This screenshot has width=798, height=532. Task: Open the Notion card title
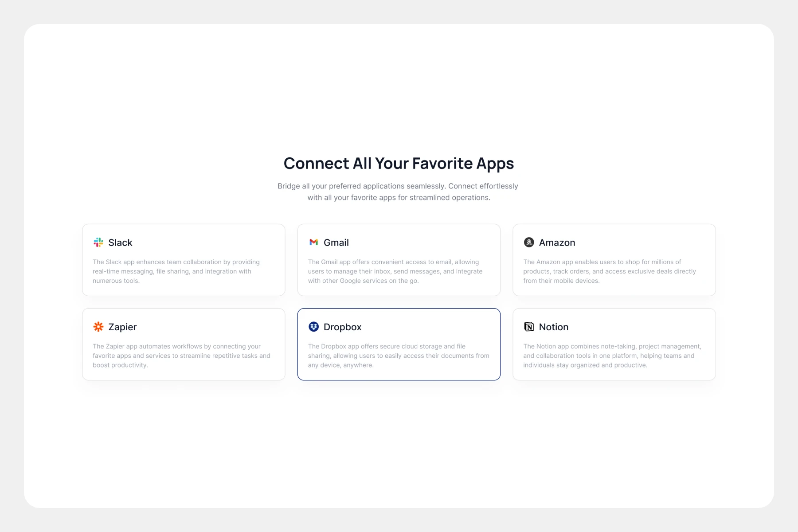pyautogui.click(x=553, y=327)
